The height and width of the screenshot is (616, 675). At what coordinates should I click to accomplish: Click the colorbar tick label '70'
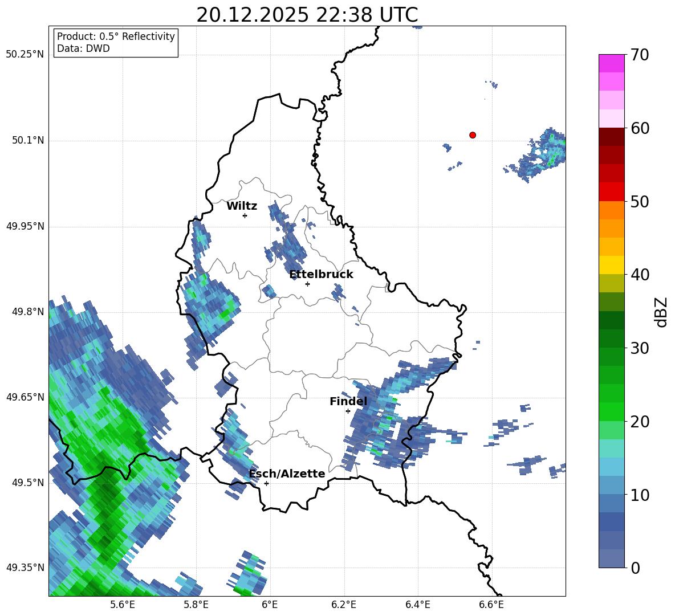click(640, 55)
